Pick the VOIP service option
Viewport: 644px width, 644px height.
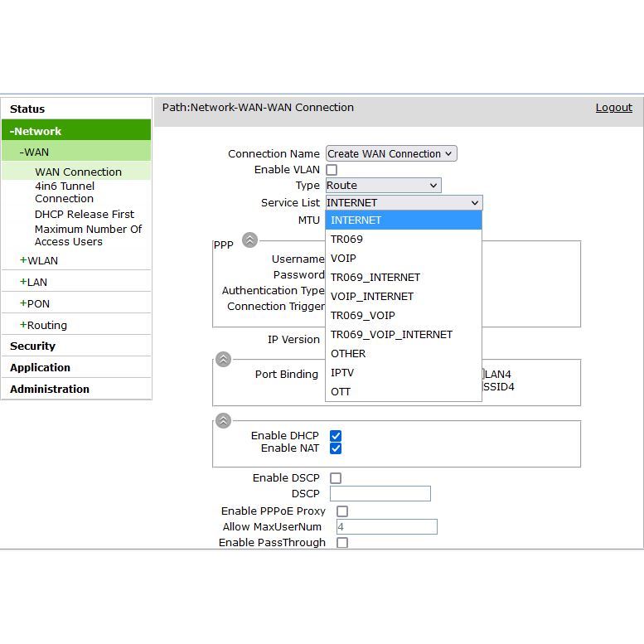click(343, 259)
